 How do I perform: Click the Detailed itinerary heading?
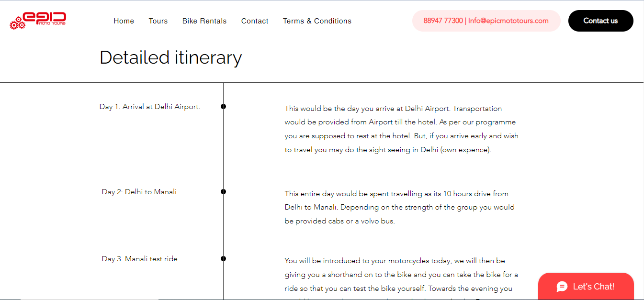click(170, 57)
